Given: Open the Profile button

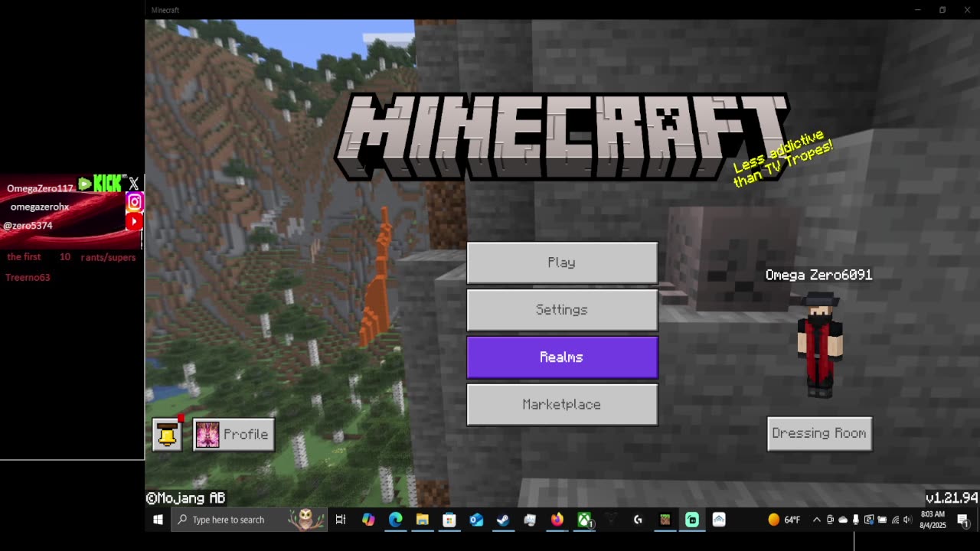Looking at the screenshot, I should (234, 435).
